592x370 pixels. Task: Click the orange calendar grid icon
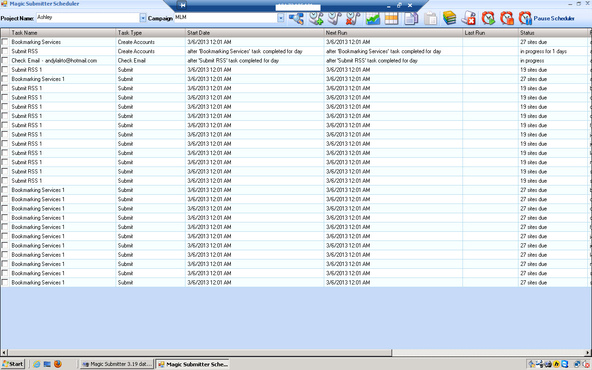pyautogui.click(x=392, y=18)
